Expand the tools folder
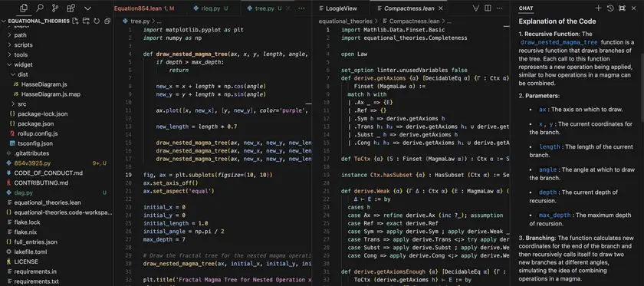Screen dimensions: 644x286 (57, 55)
